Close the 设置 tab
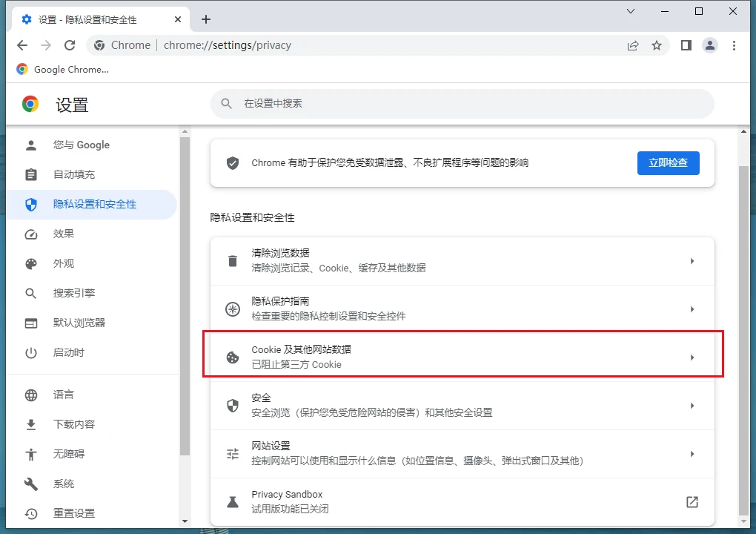756x534 pixels. [178, 19]
